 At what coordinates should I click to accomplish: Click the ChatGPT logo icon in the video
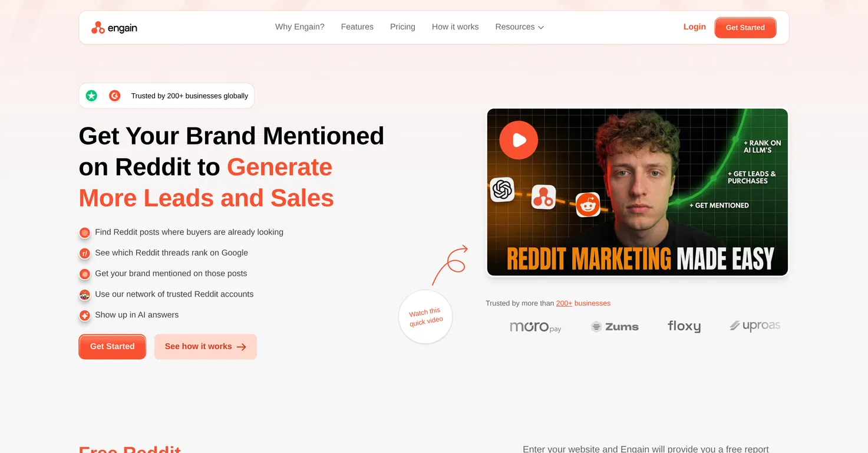502,190
